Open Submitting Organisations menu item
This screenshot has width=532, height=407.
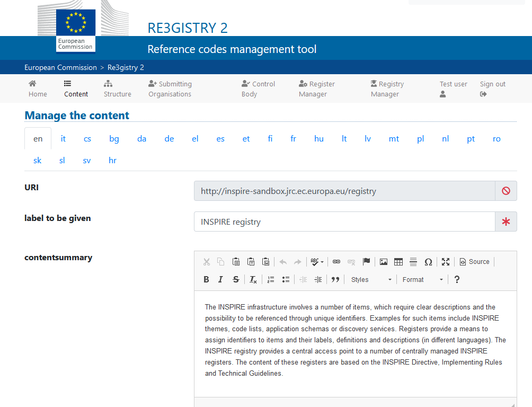[170, 89]
